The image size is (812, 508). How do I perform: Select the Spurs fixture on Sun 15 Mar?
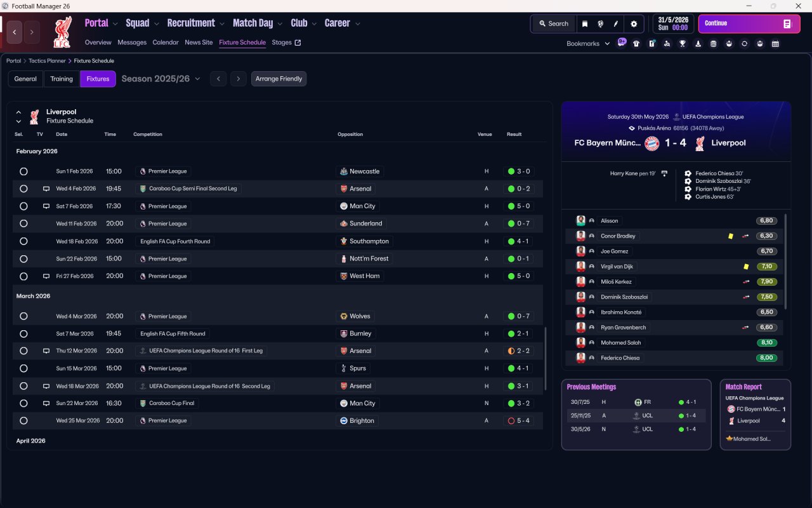(23, 368)
